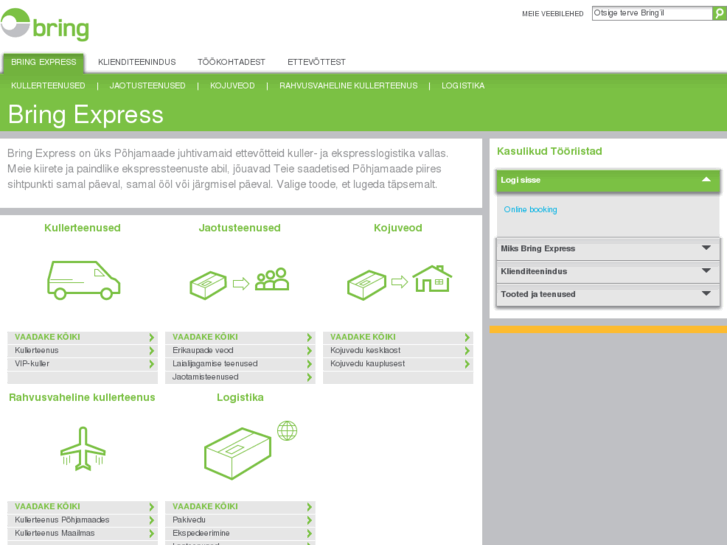Open the Jaotamisteenused link
Image resolution: width=727 pixels, height=545 pixels.
pyautogui.click(x=205, y=377)
